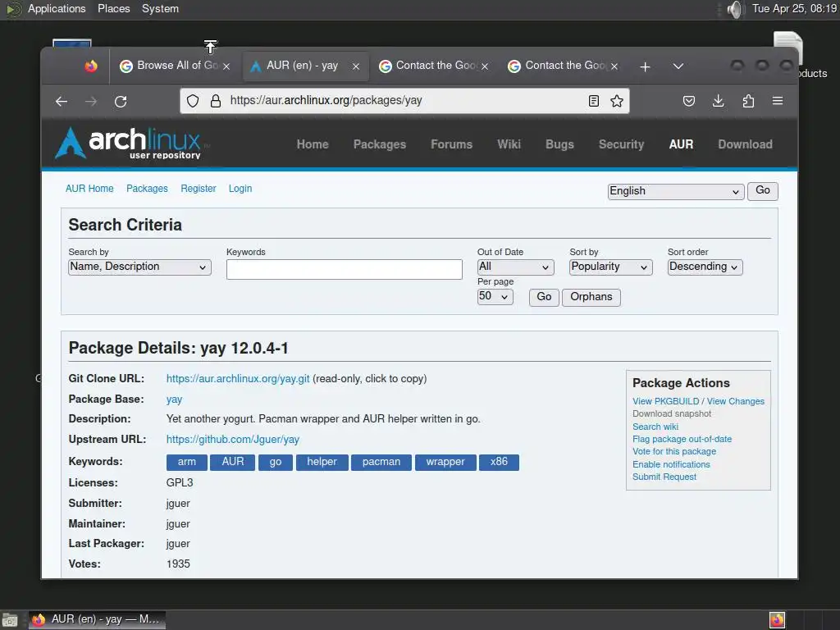Viewport: 840px width, 630px height.
Task: Click the x86 keyword tag
Action: click(499, 463)
